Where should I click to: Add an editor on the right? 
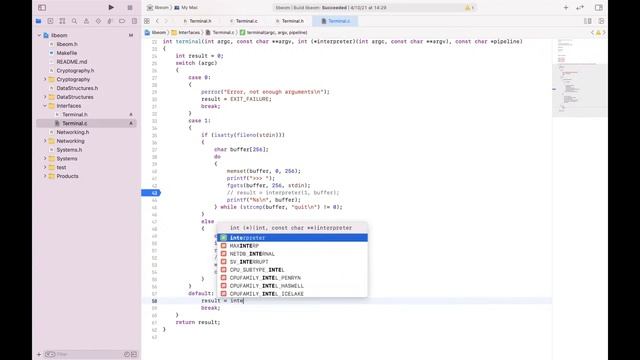point(601,21)
